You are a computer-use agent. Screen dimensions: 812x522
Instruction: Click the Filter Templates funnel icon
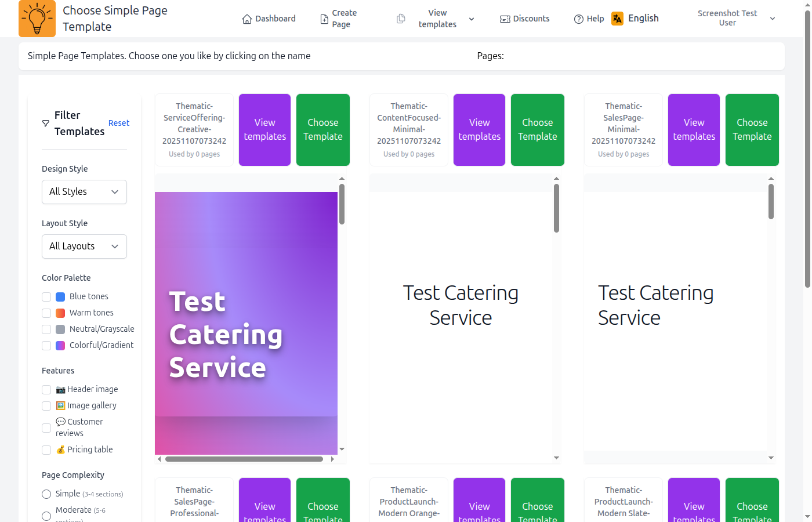pos(46,124)
